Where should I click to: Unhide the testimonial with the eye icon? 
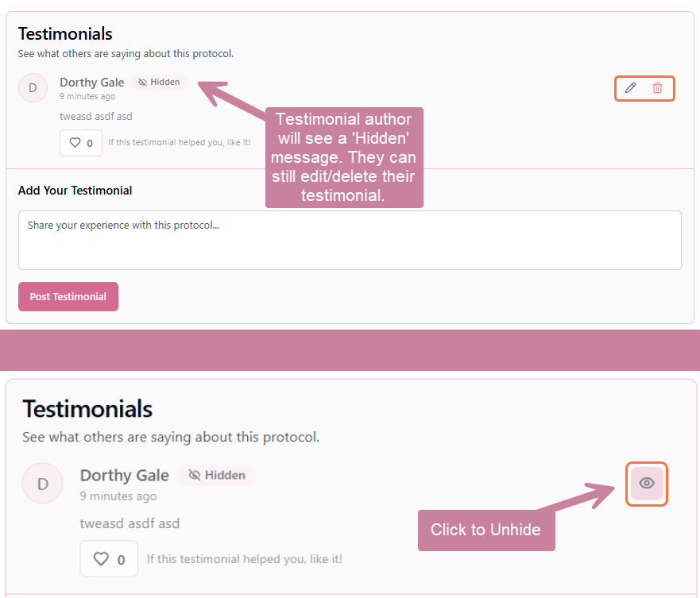tap(647, 483)
